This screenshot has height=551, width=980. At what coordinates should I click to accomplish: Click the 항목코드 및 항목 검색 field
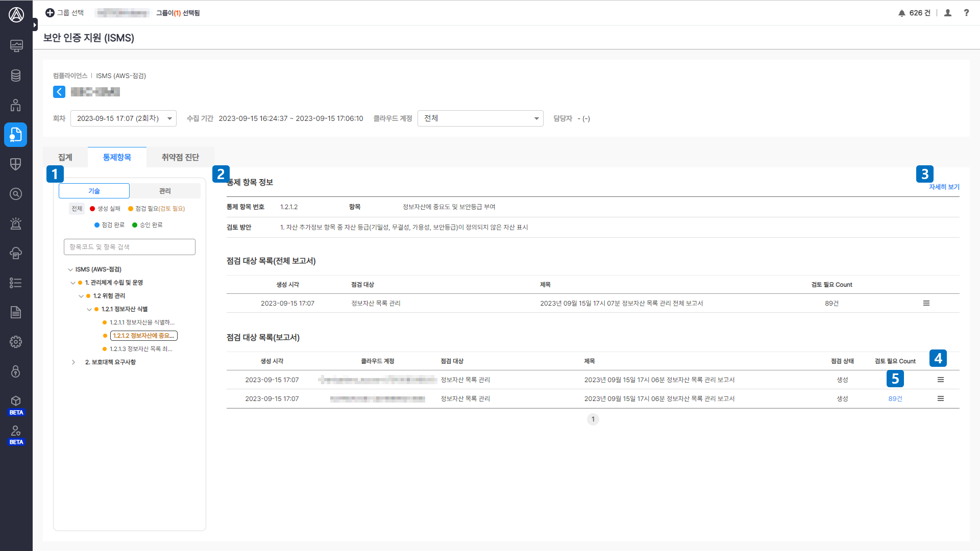[130, 247]
